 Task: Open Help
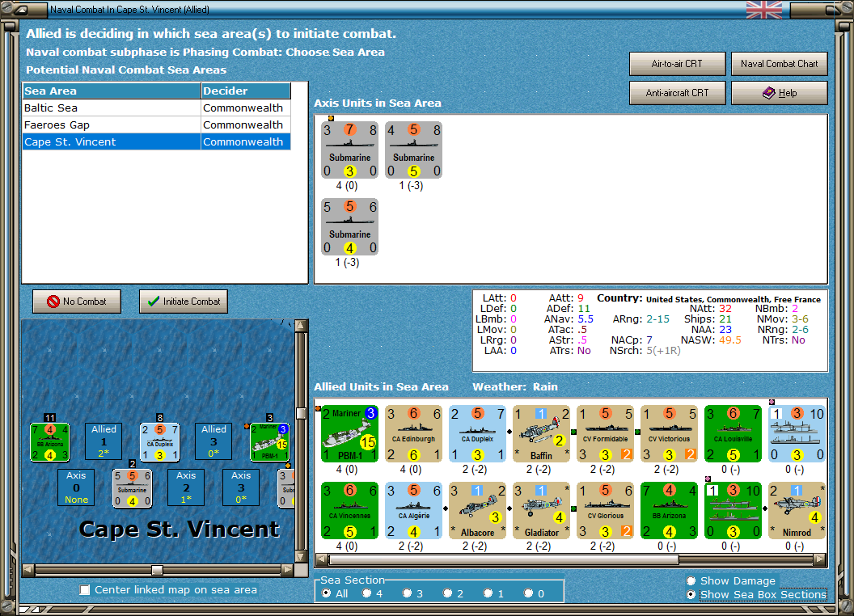779,93
